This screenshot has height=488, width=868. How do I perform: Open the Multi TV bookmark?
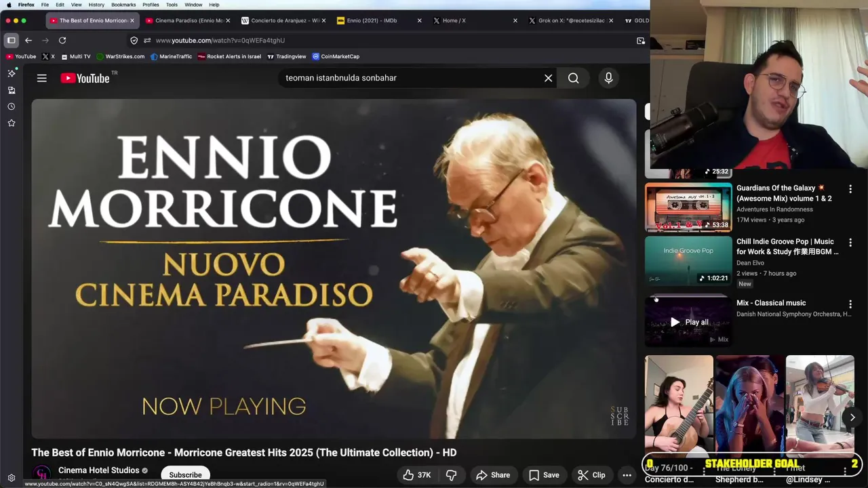tap(75, 56)
